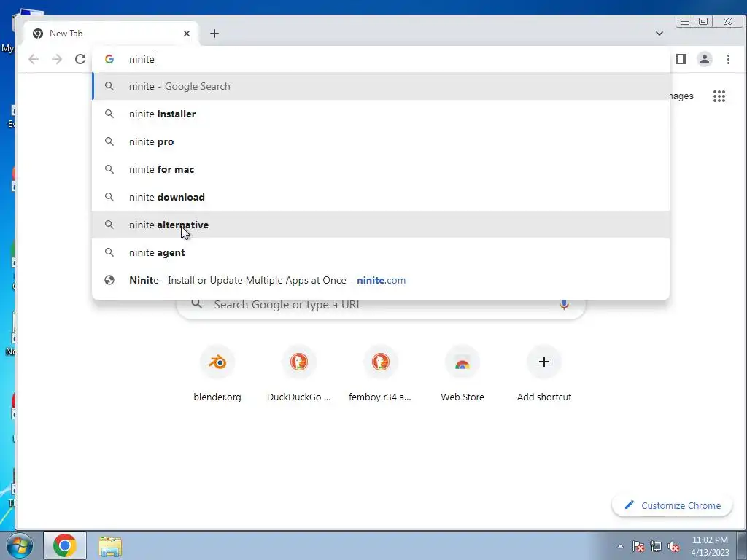The height and width of the screenshot is (560, 747).
Task: Open the Chrome profile avatar
Action: click(x=705, y=59)
